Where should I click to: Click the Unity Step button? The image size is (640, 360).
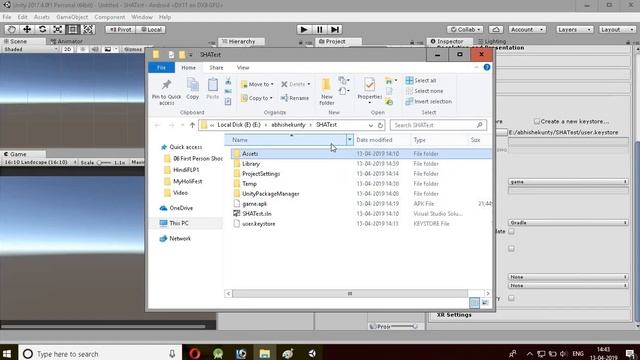click(335, 29)
